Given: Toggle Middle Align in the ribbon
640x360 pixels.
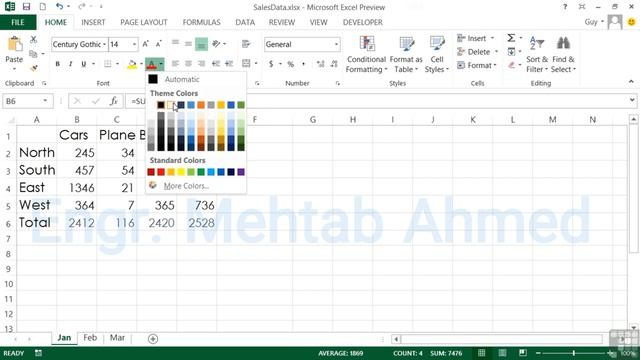Looking at the screenshot, I should pos(188,44).
